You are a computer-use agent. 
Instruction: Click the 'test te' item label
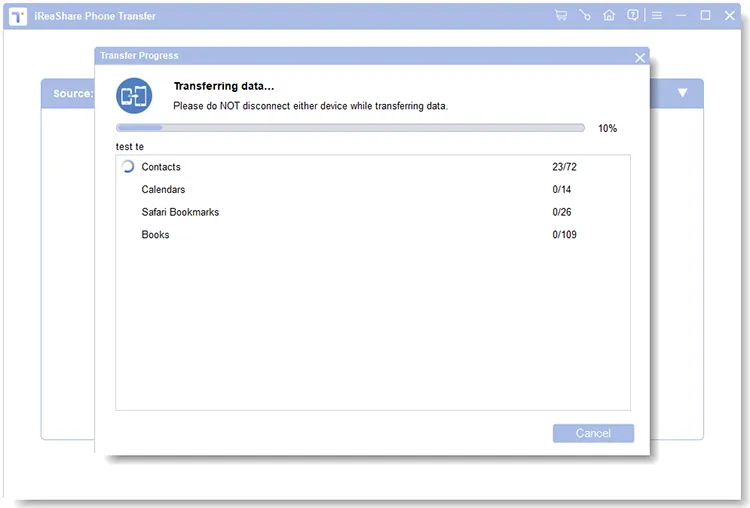pos(130,146)
